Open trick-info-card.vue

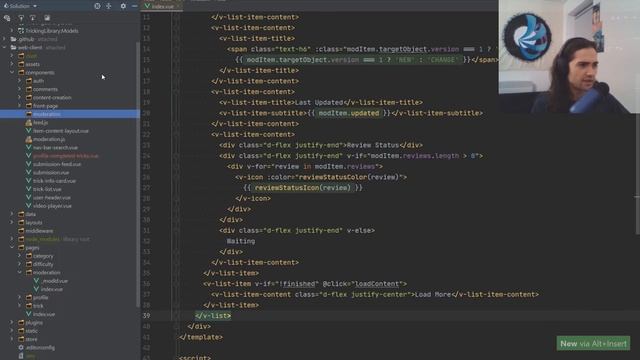point(54,181)
